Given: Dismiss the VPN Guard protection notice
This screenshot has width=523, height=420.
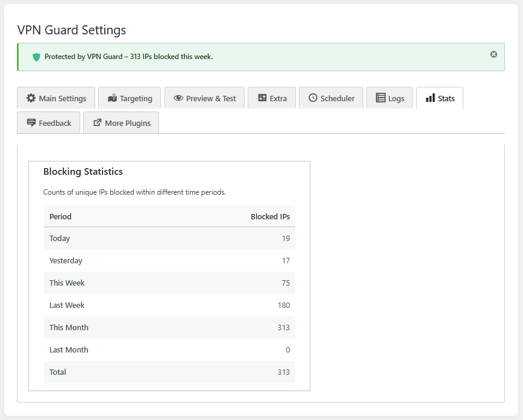Looking at the screenshot, I should click(x=493, y=54).
